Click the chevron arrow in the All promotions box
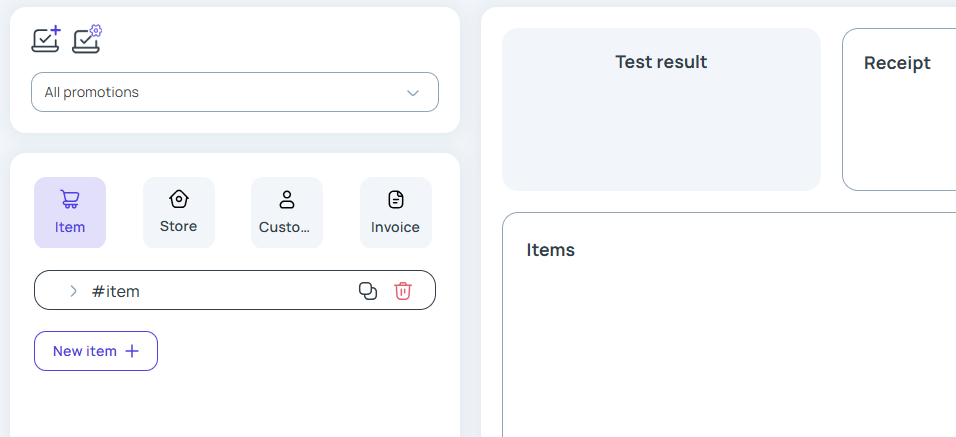956x437 pixels. [x=413, y=93]
